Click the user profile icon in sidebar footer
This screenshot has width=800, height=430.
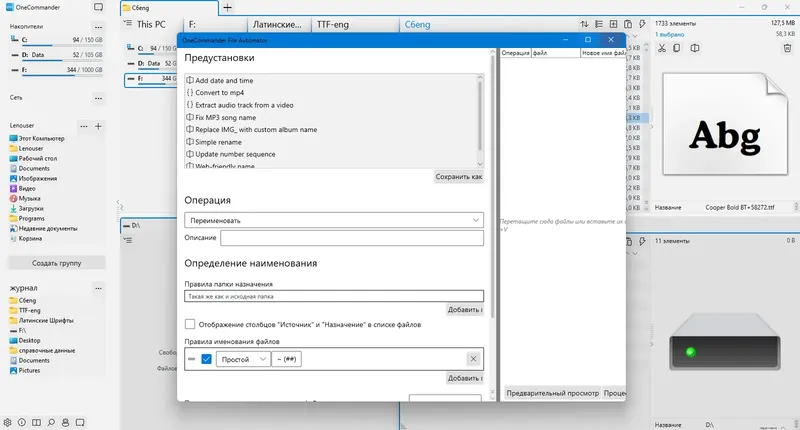click(65, 422)
